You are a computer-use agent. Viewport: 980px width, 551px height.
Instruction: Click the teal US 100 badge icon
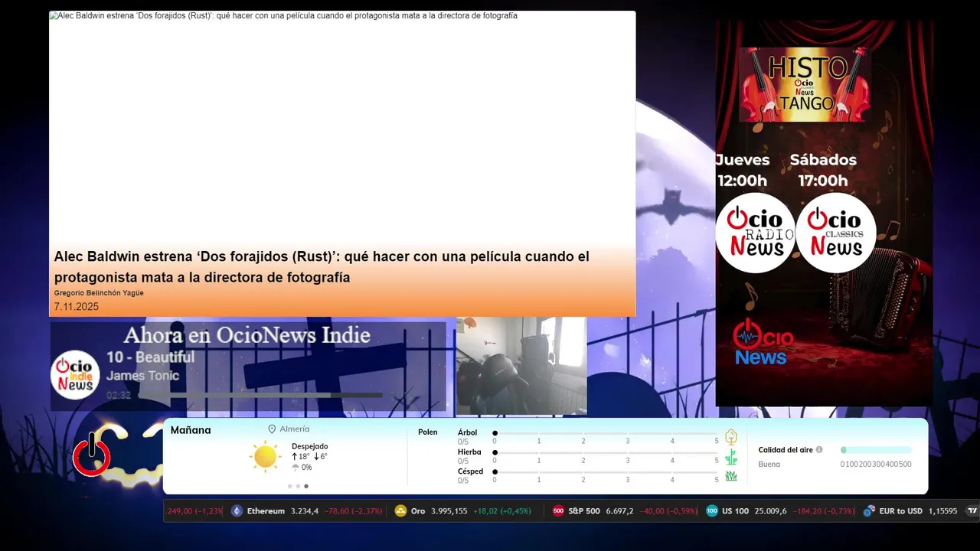pos(712,511)
